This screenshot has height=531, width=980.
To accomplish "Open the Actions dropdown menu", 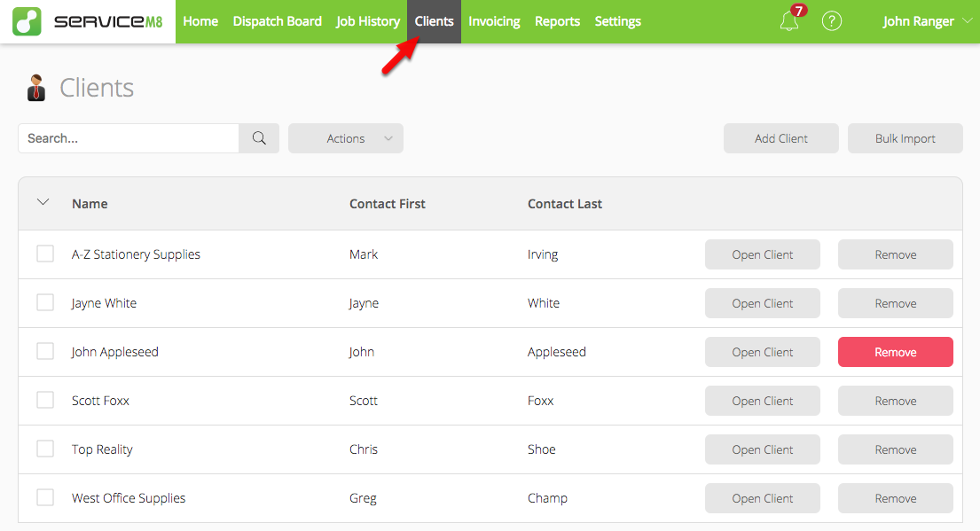I will tap(345, 138).
